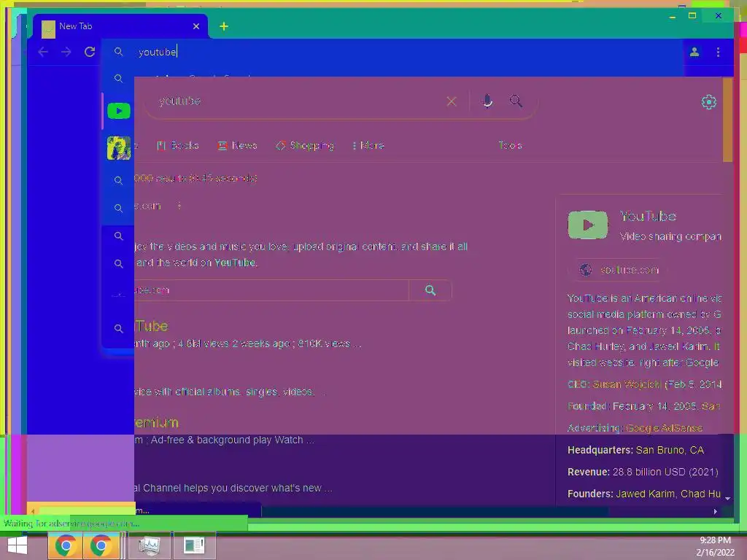Open the Google AdSense advertising link
The height and width of the screenshot is (560, 747).
pyautogui.click(x=664, y=428)
